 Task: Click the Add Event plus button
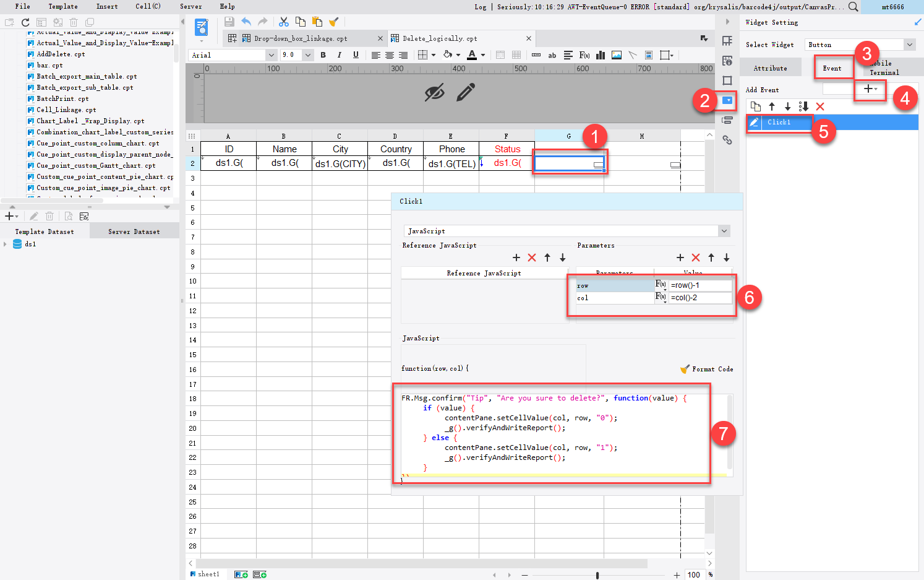pyautogui.click(x=870, y=89)
